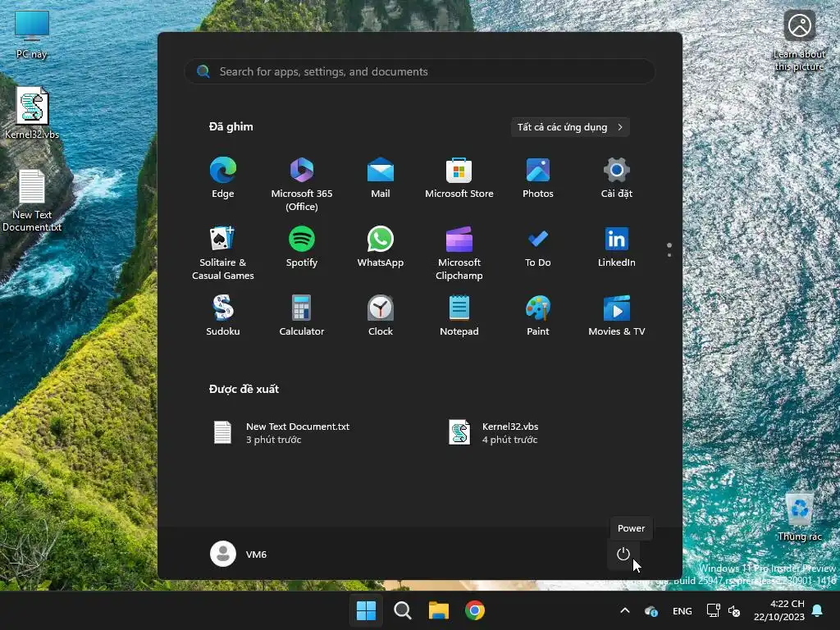Launch the Photos app
Image resolution: width=840 pixels, height=630 pixels.
pyautogui.click(x=538, y=178)
